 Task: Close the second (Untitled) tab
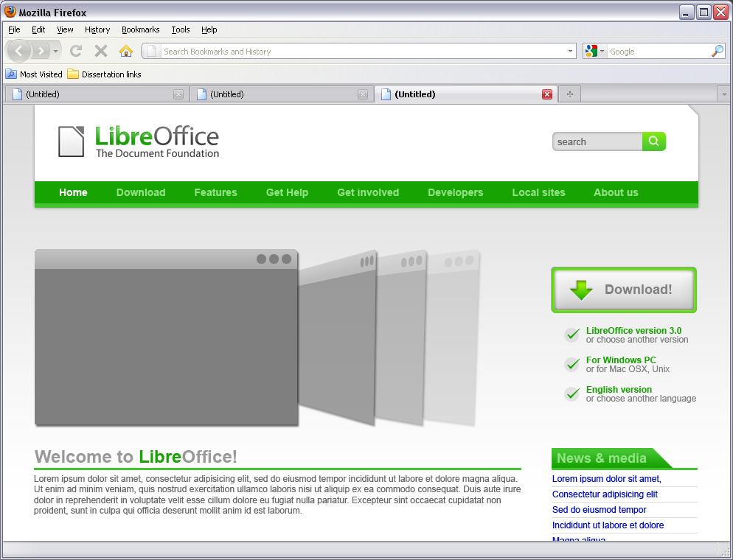tap(363, 94)
